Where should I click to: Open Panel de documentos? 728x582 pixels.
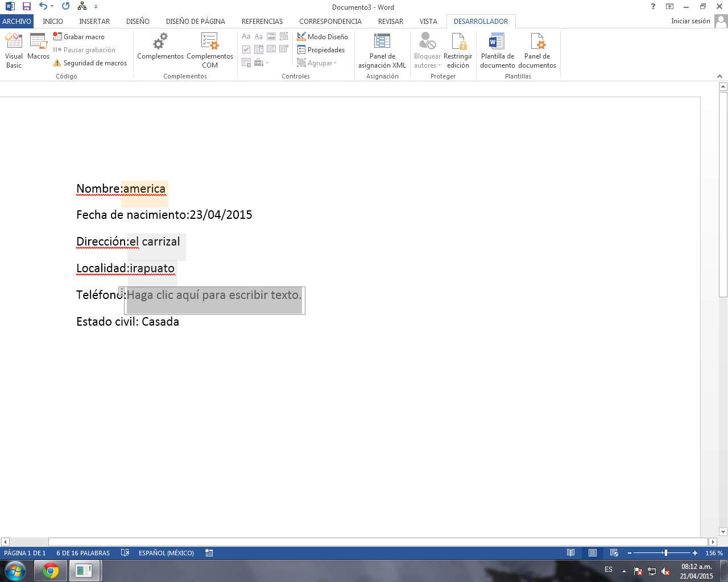click(x=537, y=50)
